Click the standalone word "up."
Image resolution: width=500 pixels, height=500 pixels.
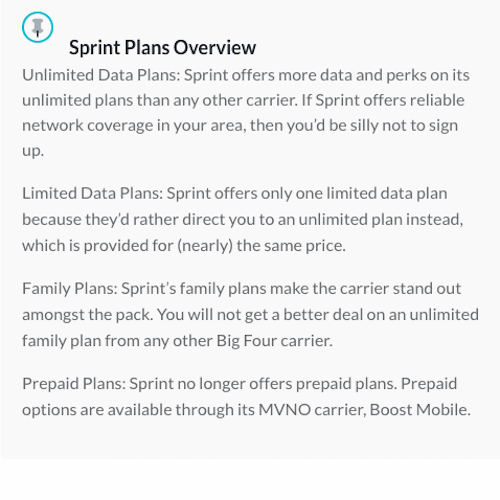click(33, 151)
